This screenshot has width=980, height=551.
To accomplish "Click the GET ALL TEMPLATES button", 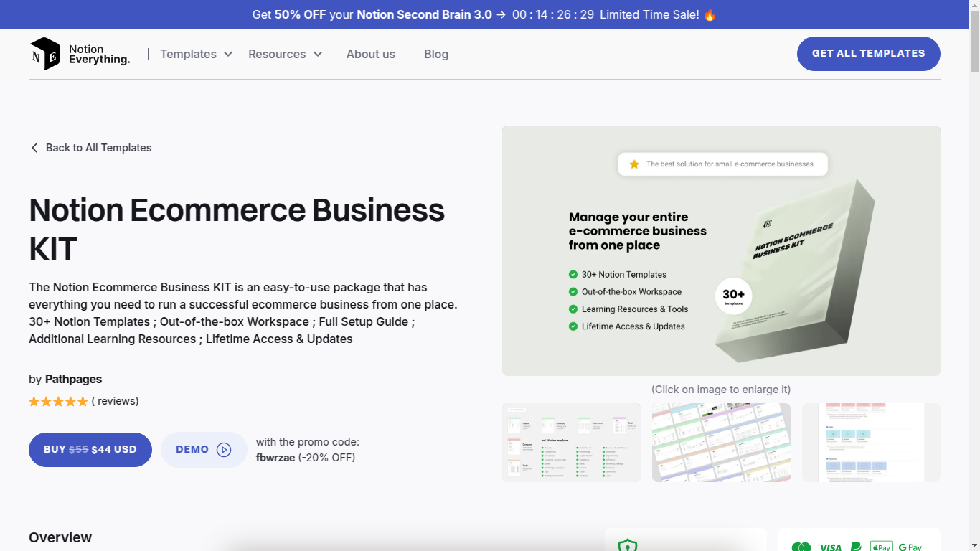I will [868, 54].
